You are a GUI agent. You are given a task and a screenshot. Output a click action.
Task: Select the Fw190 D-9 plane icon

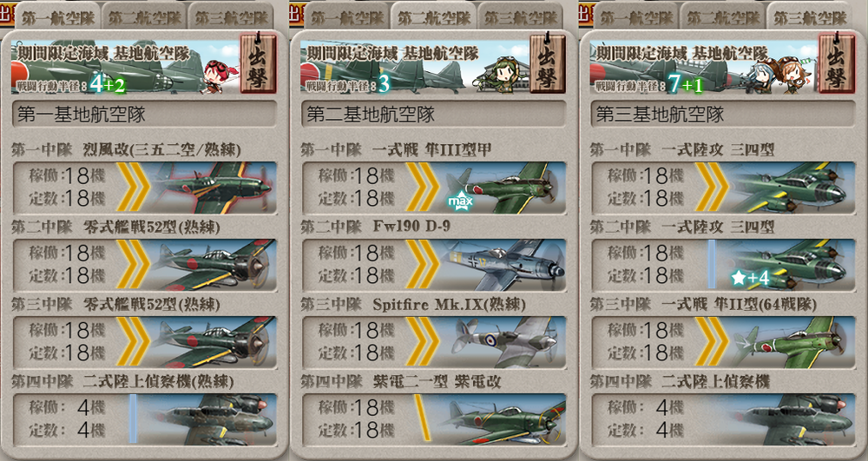coord(503,265)
